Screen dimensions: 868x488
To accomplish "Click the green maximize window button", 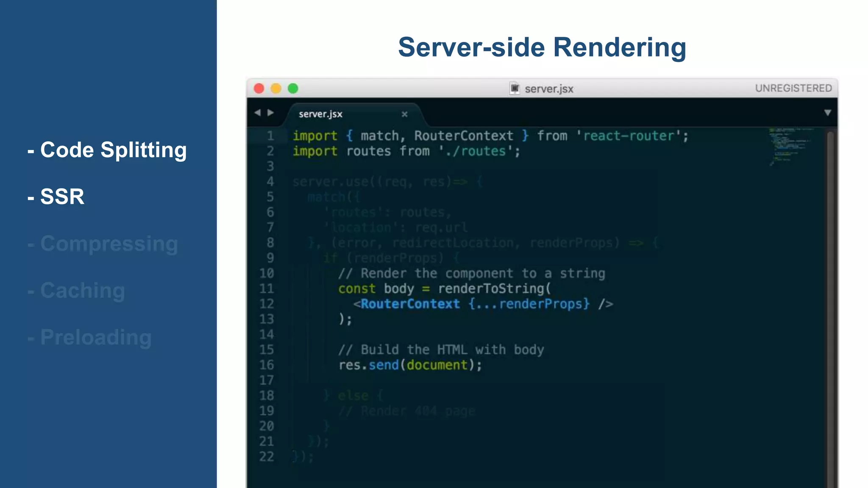I will [x=293, y=89].
